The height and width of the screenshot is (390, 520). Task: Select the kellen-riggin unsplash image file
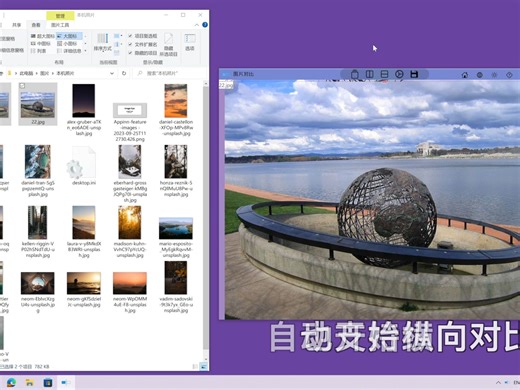click(38, 232)
